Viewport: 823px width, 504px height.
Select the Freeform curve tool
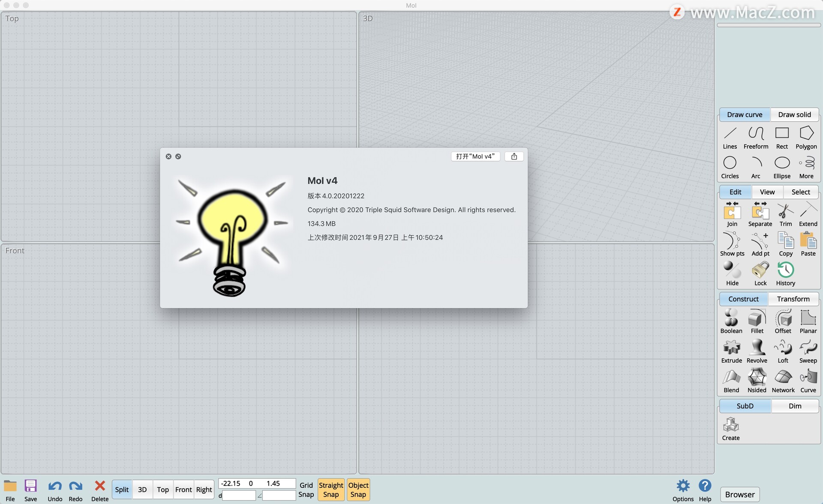756,137
